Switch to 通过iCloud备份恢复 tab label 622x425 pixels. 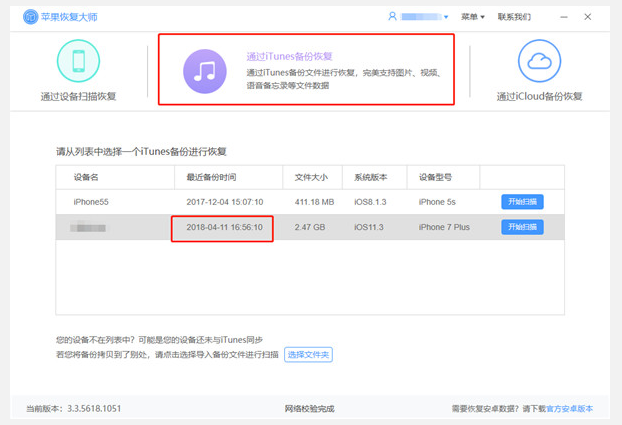point(539,96)
